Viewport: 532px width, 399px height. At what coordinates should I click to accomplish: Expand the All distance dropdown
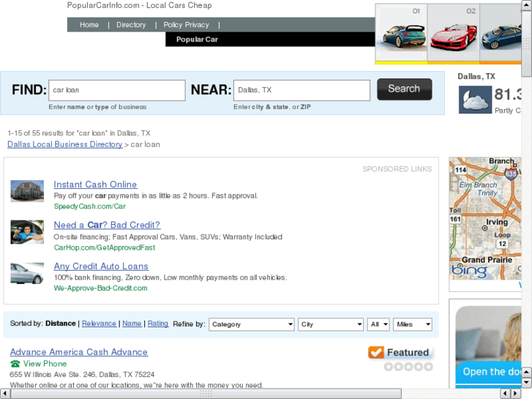point(378,324)
